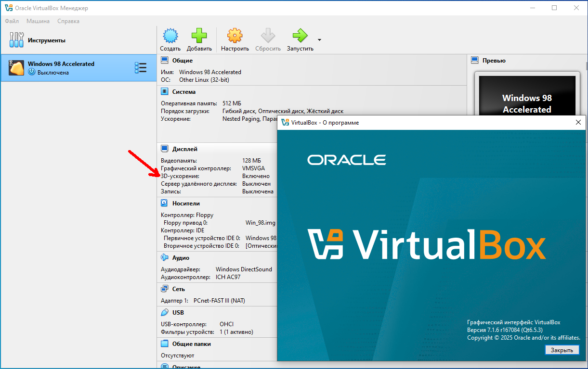
Task: Click the Сеть section network icon
Action: coord(165,289)
